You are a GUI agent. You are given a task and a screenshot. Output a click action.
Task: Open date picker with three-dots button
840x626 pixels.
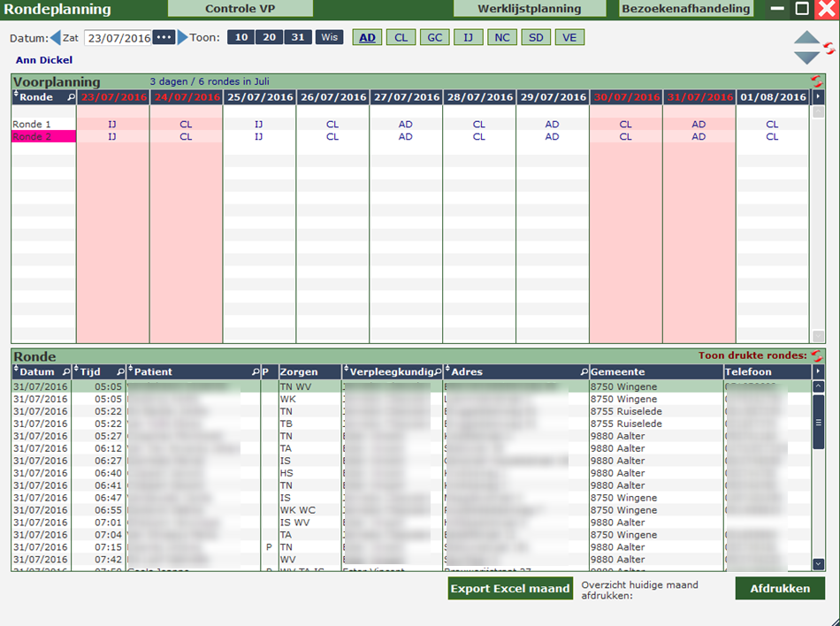click(x=164, y=38)
